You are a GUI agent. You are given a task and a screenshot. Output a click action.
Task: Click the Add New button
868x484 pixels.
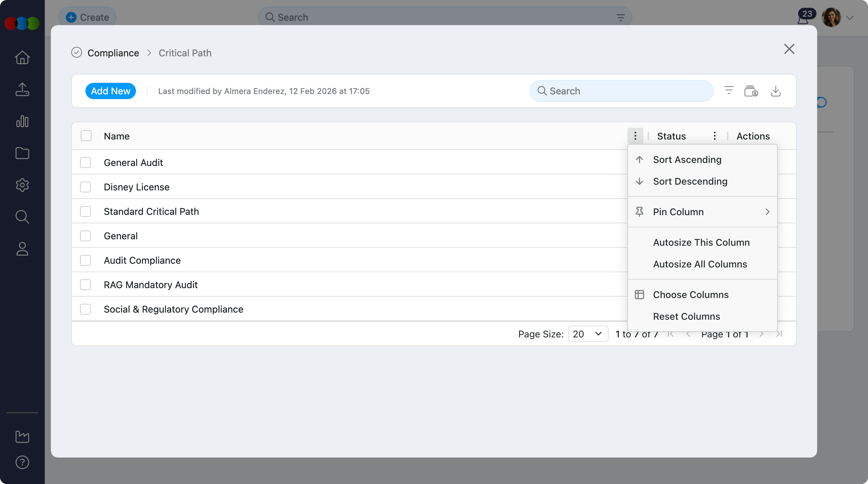pos(111,91)
